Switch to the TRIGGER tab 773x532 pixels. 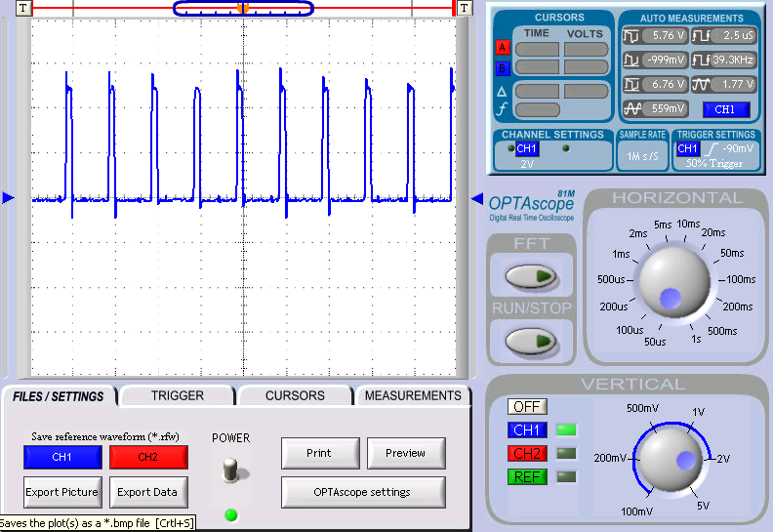point(178,395)
